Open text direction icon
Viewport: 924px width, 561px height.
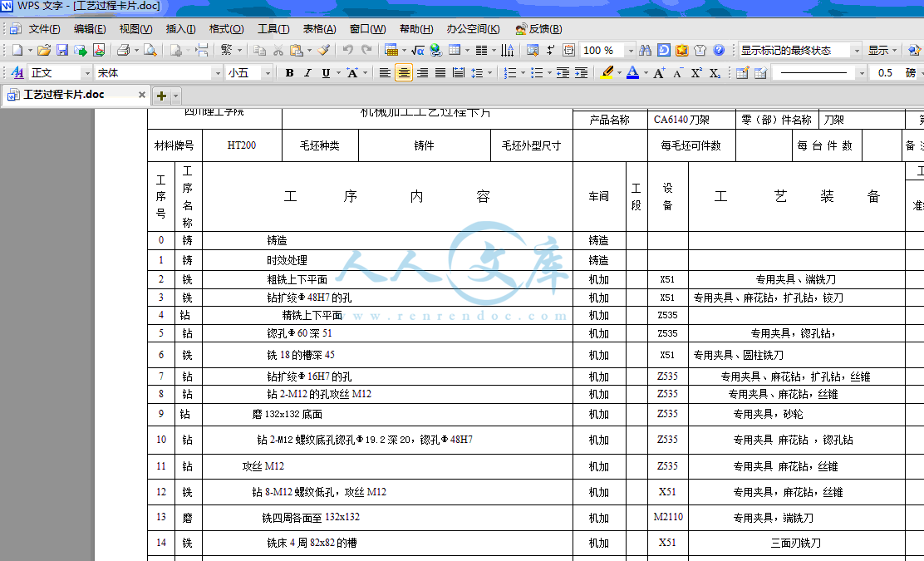pos(508,50)
